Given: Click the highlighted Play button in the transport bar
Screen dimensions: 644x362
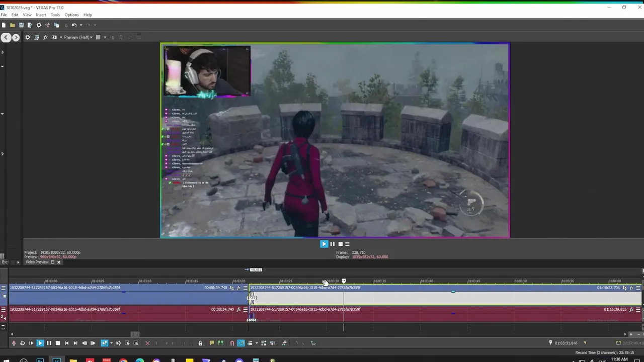Looking at the screenshot, I should 40,343.
